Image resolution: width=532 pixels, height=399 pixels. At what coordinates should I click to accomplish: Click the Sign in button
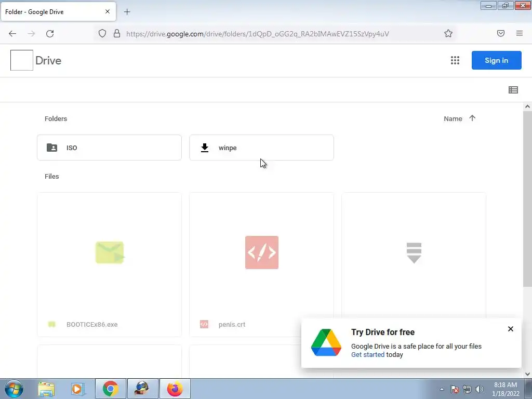pyautogui.click(x=496, y=60)
